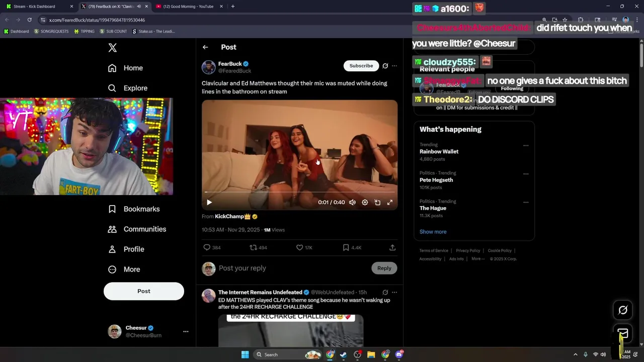Seek on the video progress bar

pyautogui.click(x=300, y=192)
